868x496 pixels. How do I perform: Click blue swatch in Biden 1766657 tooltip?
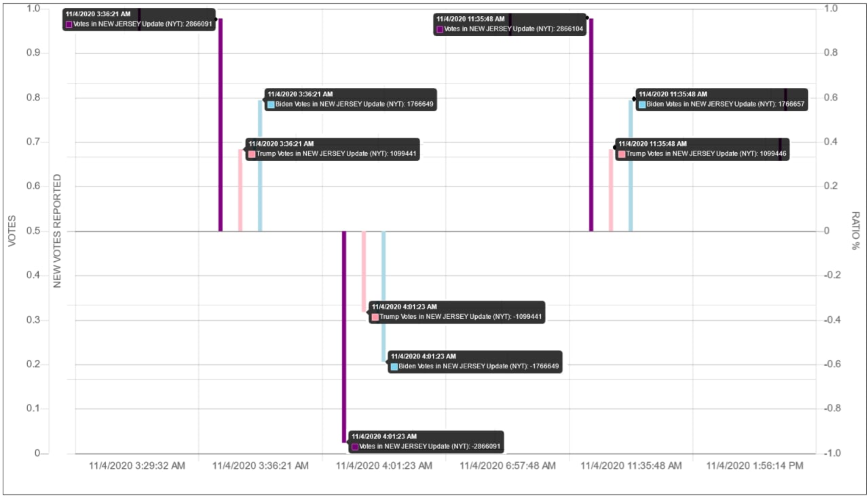[642, 104]
